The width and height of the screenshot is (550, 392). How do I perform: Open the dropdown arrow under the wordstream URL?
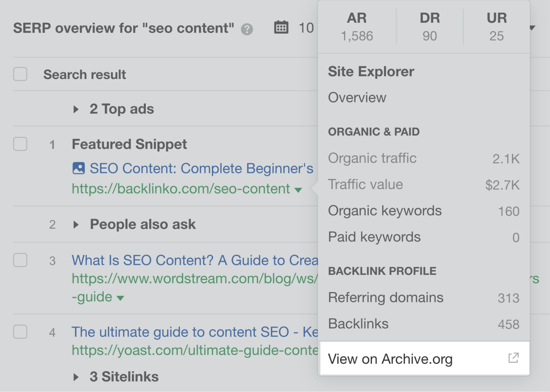coord(121,298)
